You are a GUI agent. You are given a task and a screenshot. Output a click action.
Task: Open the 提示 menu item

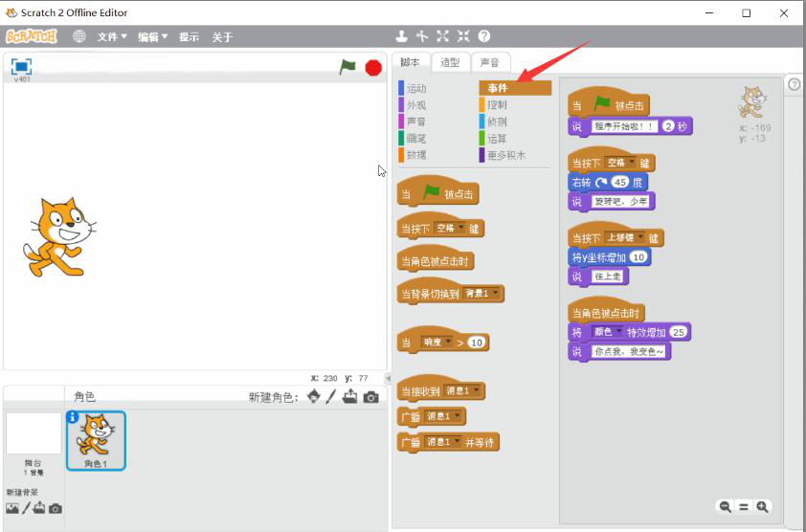(x=189, y=37)
